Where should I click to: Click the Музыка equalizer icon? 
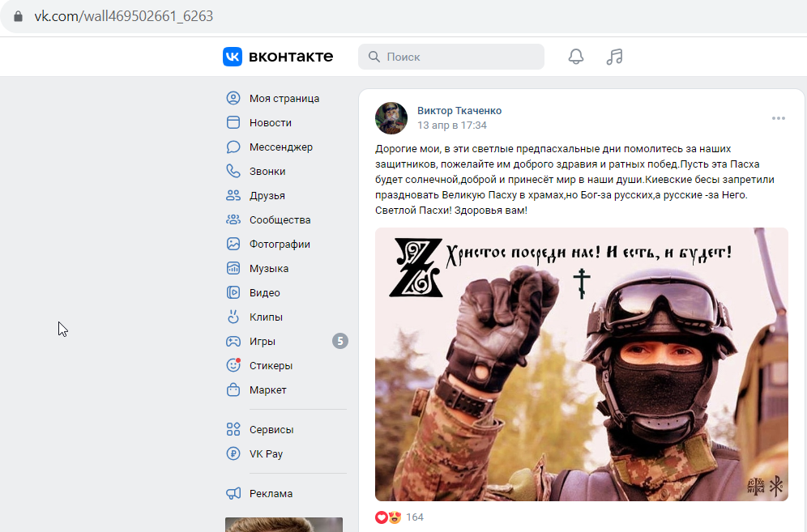tap(233, 268)
